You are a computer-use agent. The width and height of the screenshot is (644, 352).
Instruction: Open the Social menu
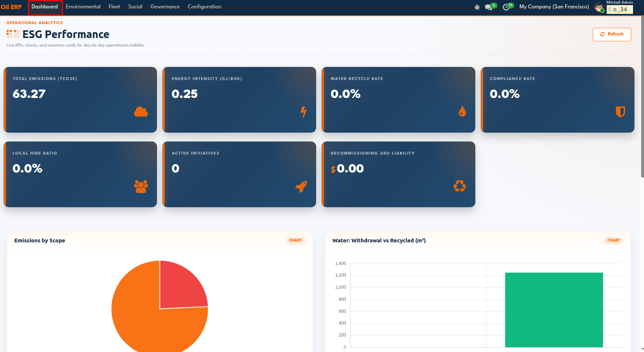coord(135,7)
